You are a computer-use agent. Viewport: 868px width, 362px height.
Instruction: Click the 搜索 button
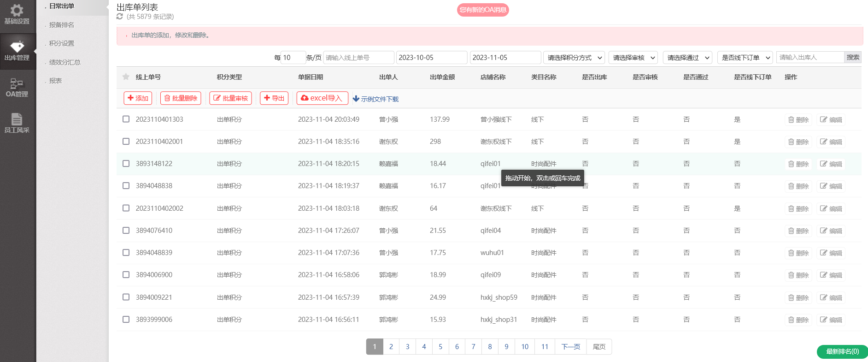853,57
